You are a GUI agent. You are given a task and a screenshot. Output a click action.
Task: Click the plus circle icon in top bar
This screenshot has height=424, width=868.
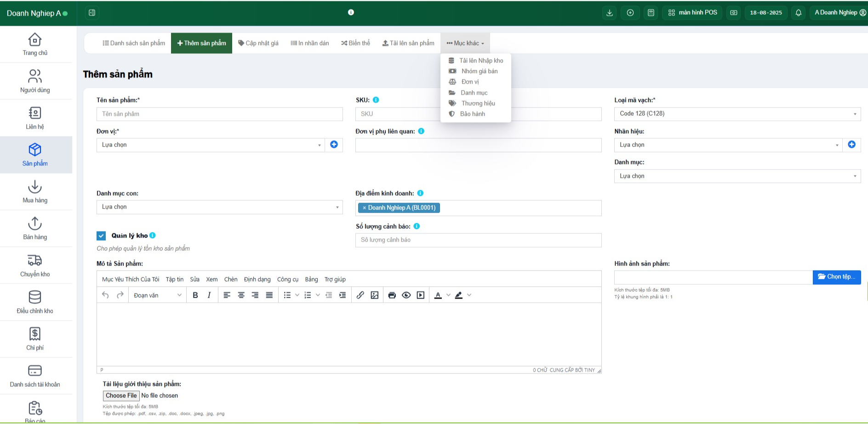point(630,13)
